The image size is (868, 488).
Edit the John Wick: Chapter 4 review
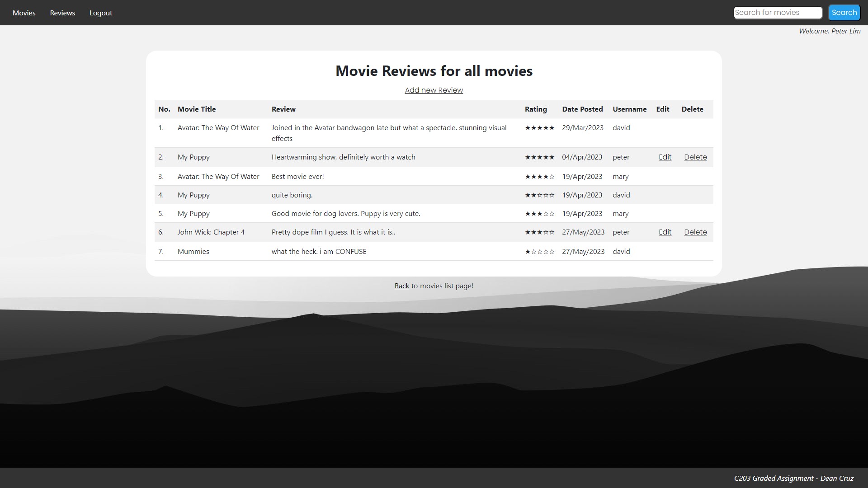tap(665, 232)
